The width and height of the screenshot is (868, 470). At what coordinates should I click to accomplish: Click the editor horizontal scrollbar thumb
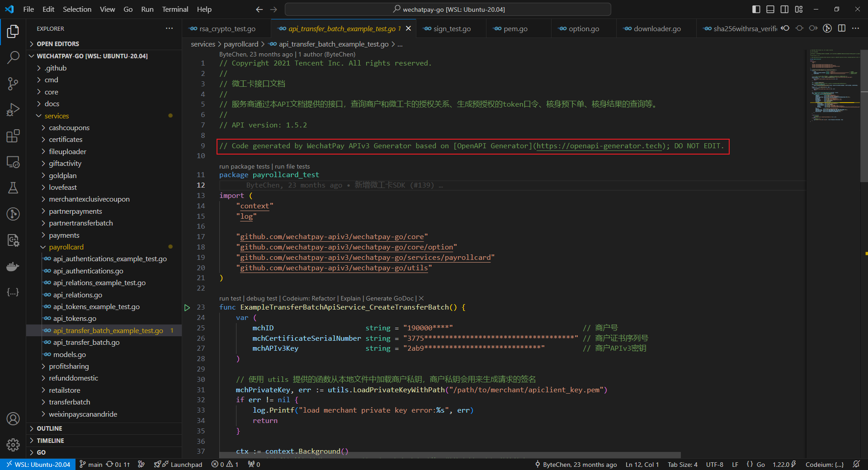coord(450,455)
